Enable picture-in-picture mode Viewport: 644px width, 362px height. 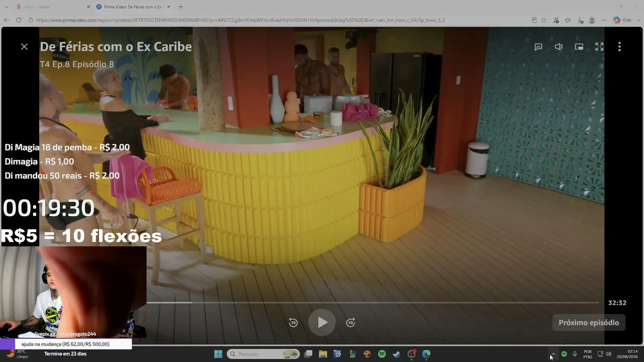tap(579, 47)
